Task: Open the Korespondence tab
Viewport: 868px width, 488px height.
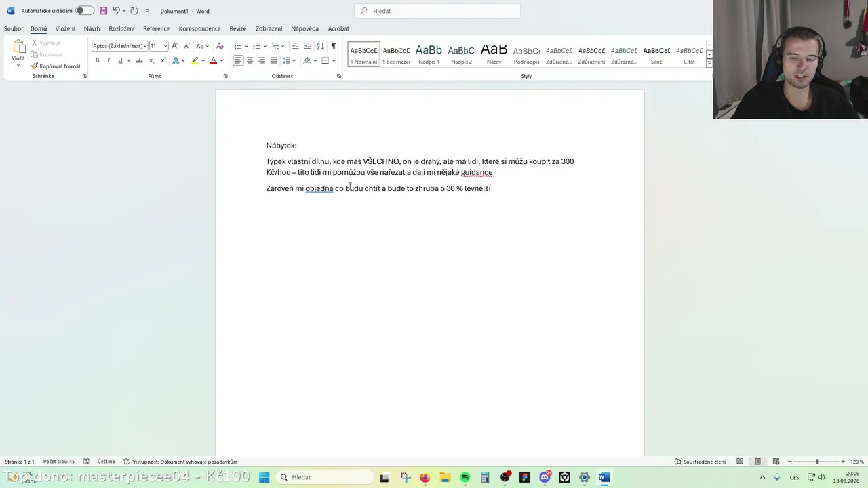Action: pyautogui.click(x=199, y=28)
